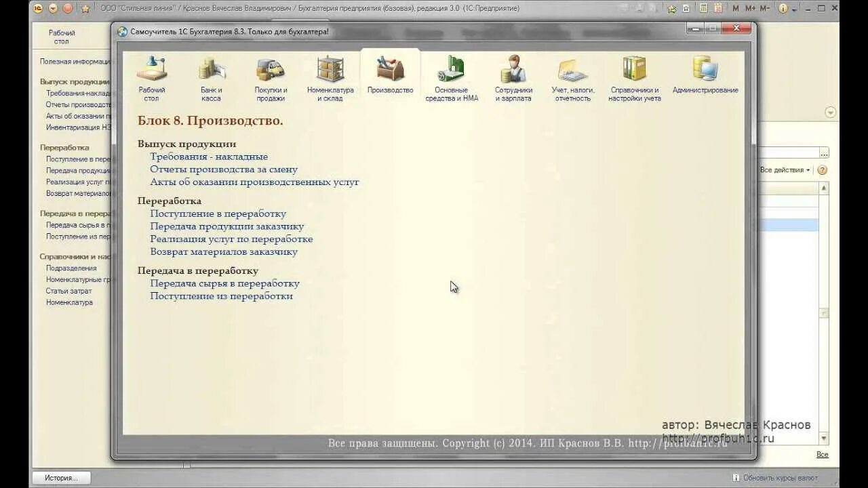Click the Выпуск продукции heading in left panel
This screenshot has width=868, height=488.
75,81
